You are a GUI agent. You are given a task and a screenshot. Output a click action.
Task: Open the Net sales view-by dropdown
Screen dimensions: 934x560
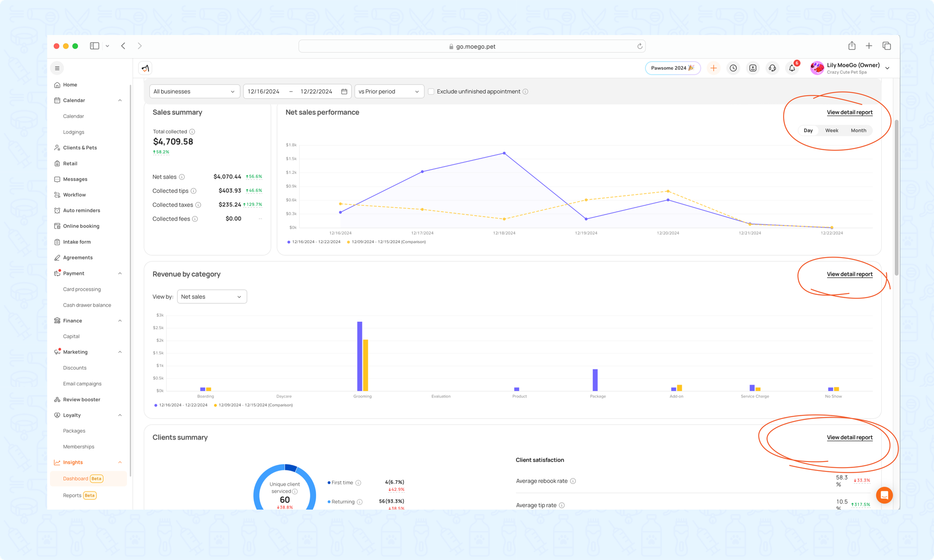(212, 297)
